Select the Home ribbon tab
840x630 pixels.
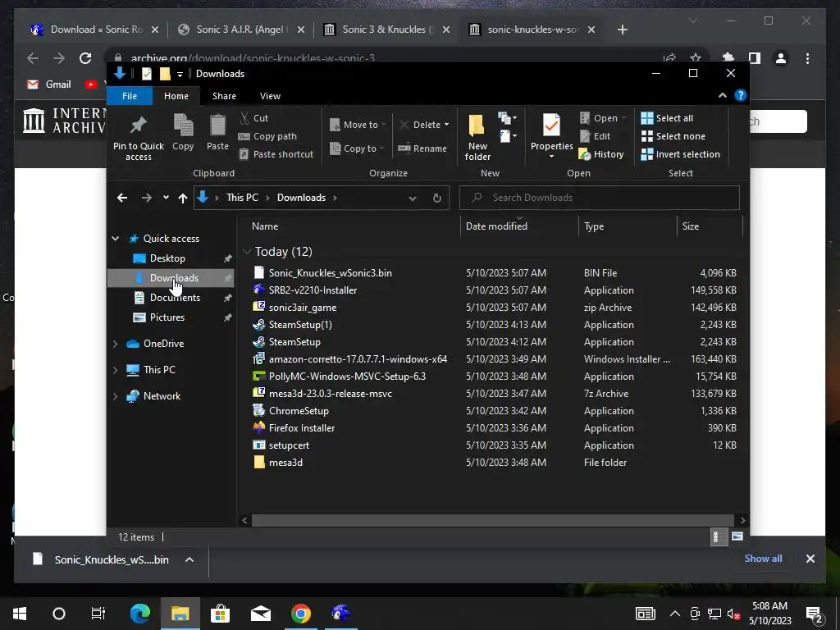point(176,96)
